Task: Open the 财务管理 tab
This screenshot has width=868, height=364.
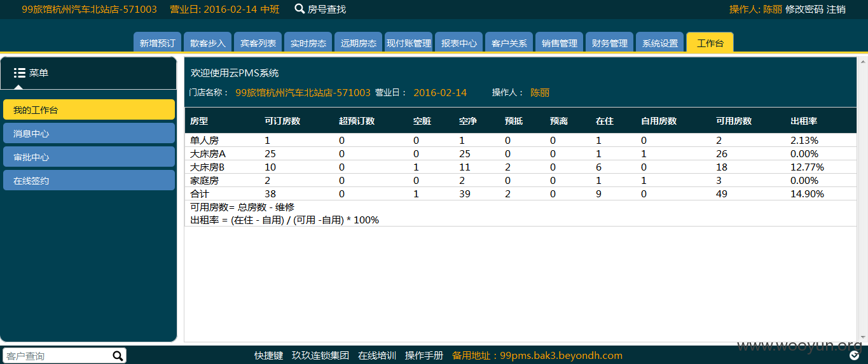Action: pos(609,42)
